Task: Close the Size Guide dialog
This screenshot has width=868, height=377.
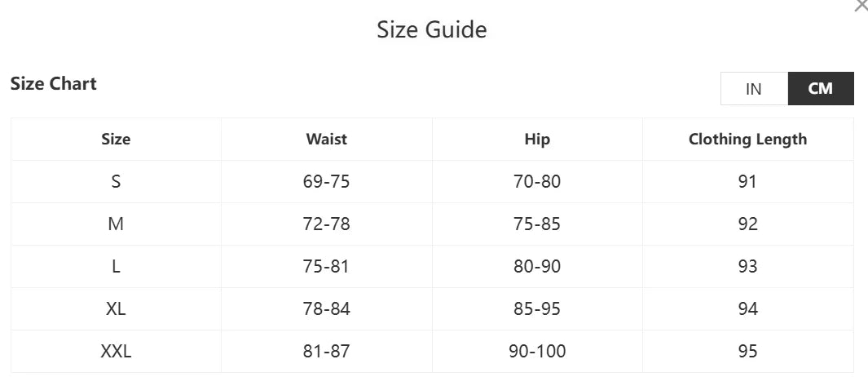Action: [x=861, y=6]
